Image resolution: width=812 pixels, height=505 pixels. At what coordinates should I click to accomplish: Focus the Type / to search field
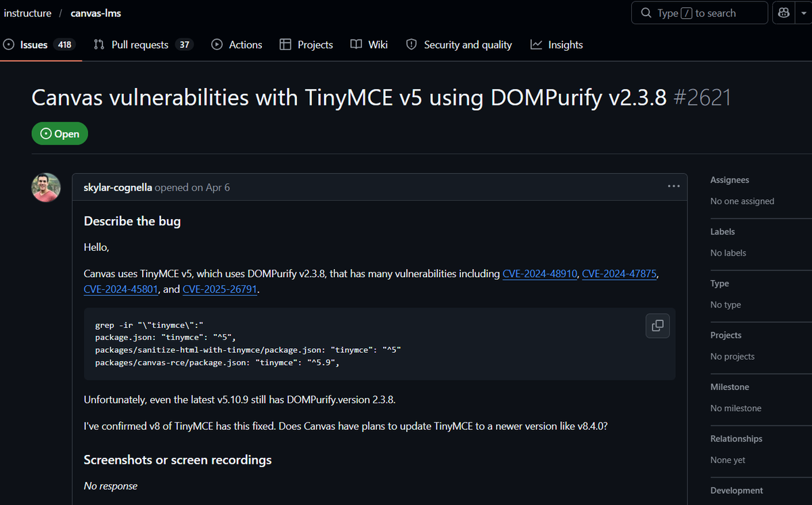point(700,13)
